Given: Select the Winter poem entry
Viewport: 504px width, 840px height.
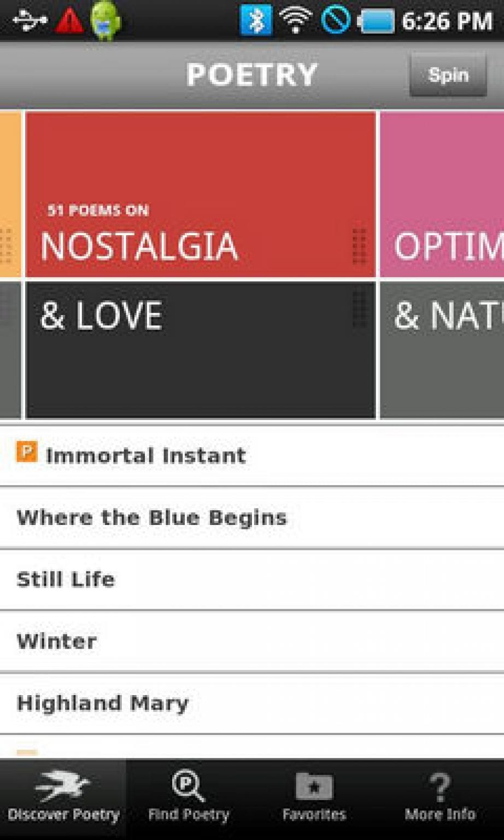Looking at the screenshot, I should pos(57,640).
